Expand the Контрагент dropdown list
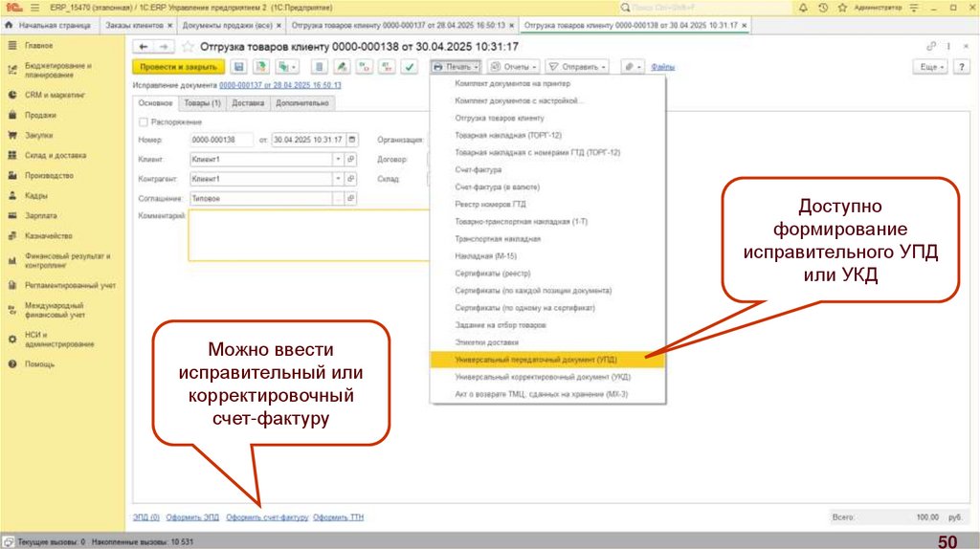Viewport: 980px width, 549px height. [x=338, y=179]
